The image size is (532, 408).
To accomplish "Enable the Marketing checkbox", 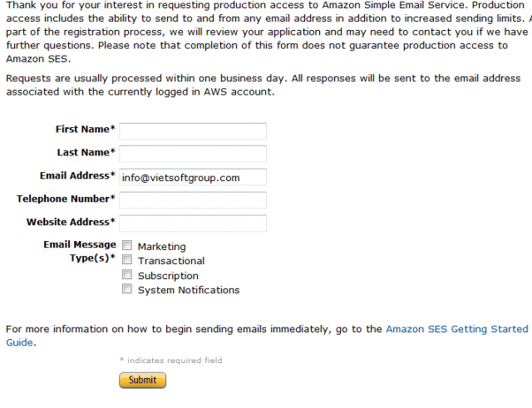I will [128, 246].
